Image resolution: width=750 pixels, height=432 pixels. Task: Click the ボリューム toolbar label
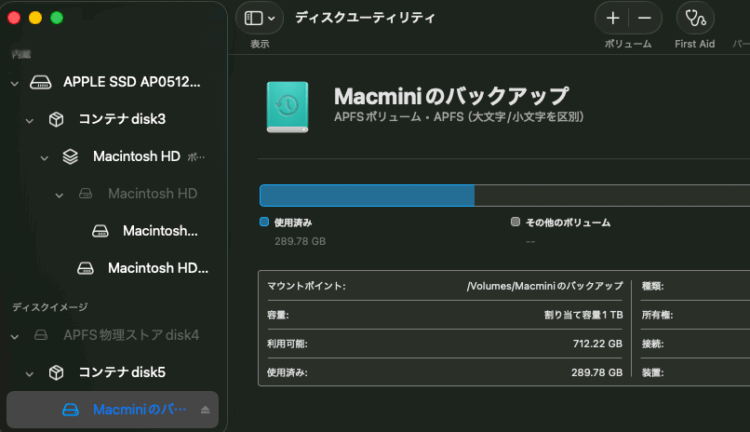tap(628, 44)
